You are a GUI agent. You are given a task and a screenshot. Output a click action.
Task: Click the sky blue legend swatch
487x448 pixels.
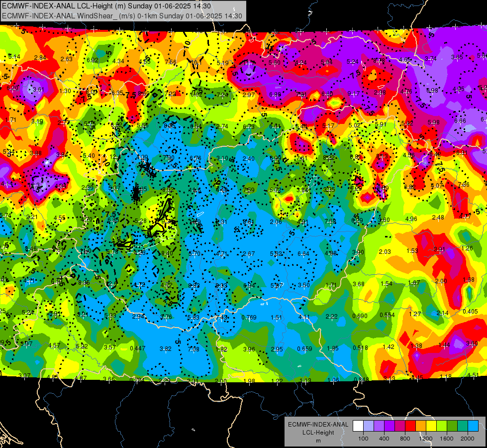[x=473, y=426]
